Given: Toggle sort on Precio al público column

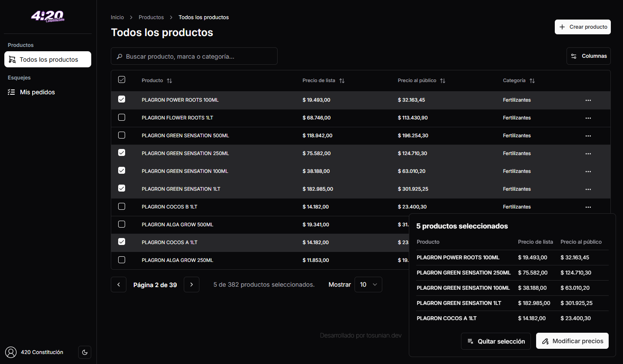Looking at the screenshot, I should click(443, 80).
